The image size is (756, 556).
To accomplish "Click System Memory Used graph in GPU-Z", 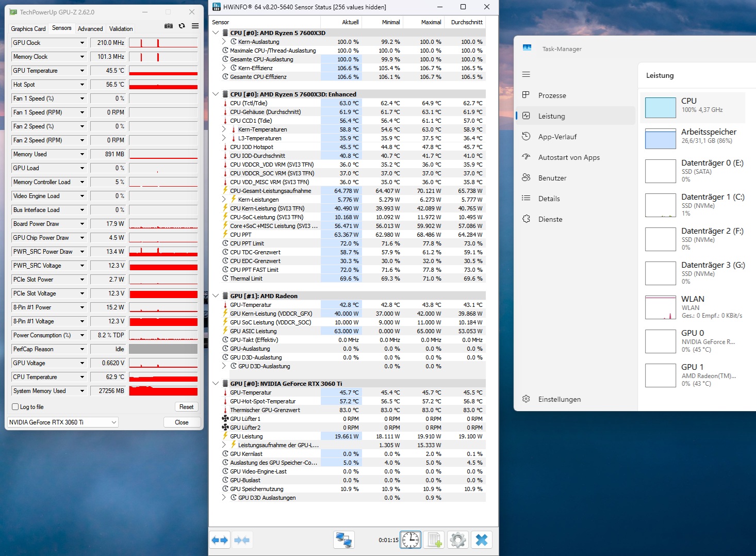I will click(x=163, y=391).
